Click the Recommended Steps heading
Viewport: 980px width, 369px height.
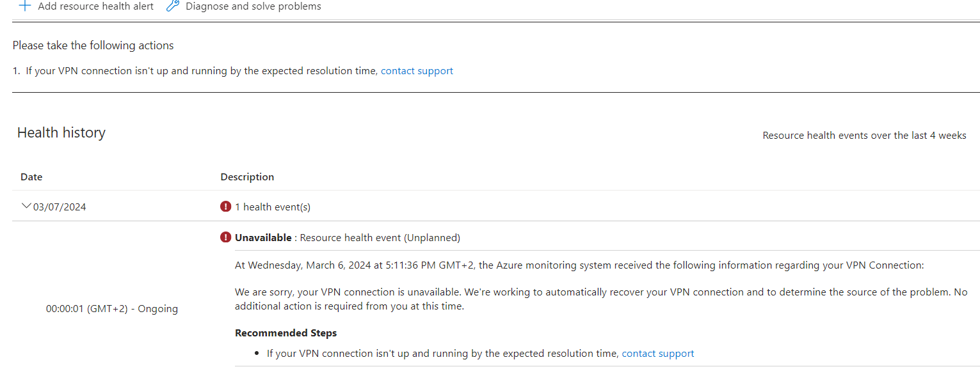coord(285,333)
